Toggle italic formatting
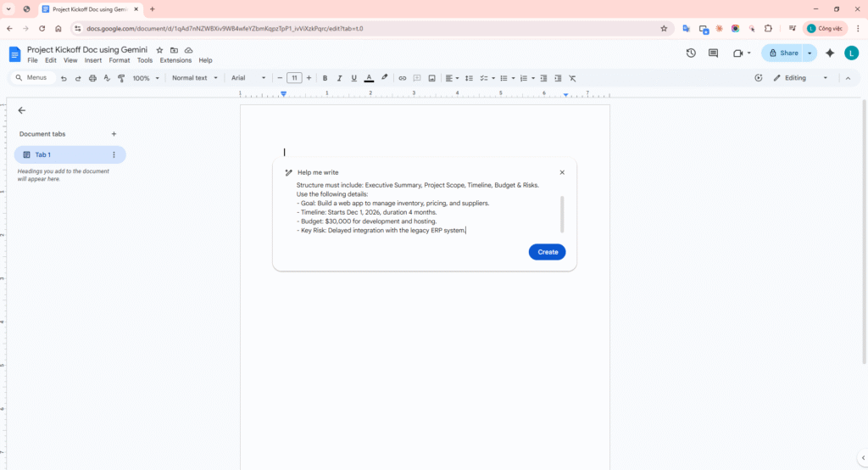 pos(340,78)
